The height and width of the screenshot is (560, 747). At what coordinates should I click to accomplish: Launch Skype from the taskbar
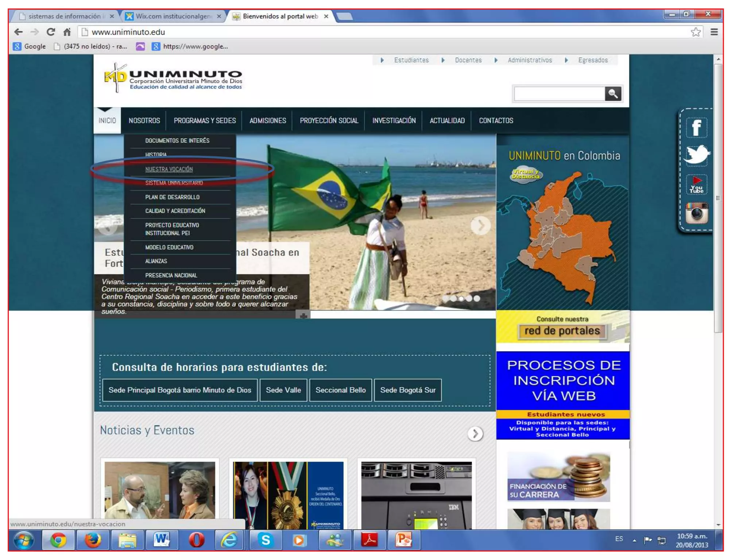[266, 540]
